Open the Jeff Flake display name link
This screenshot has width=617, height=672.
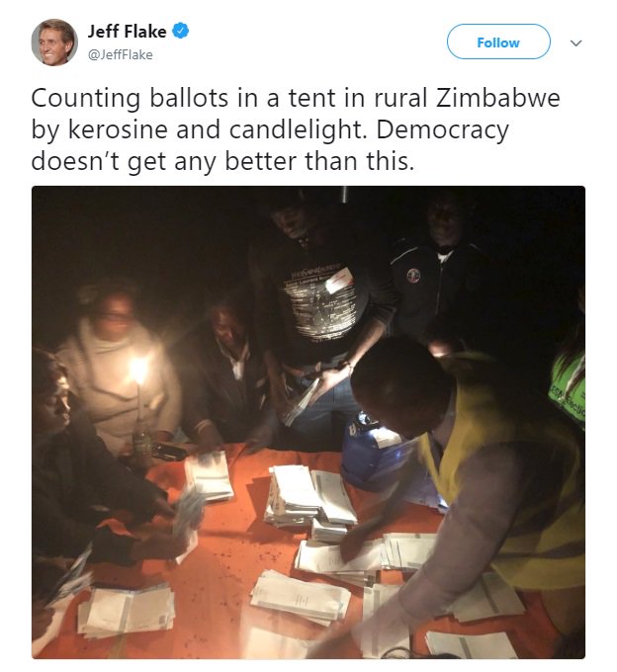[x=127, y=32]
